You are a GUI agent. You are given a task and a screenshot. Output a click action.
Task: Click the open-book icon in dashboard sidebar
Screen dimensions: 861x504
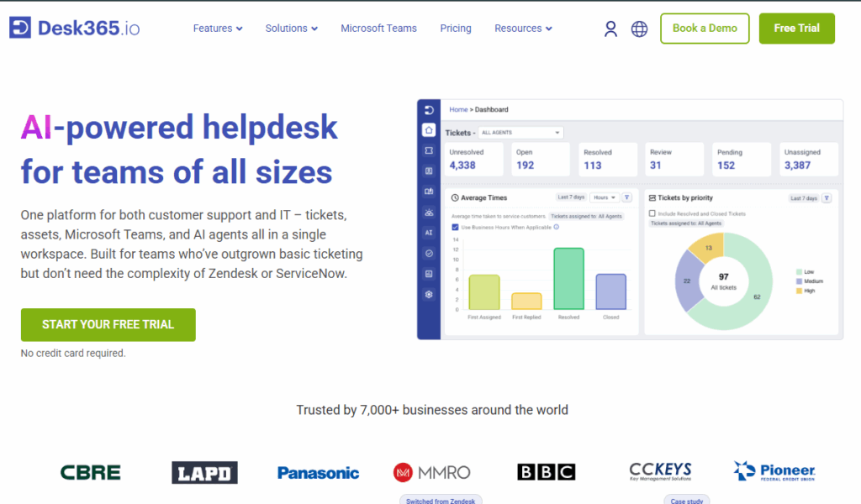(x=429, y=192)
